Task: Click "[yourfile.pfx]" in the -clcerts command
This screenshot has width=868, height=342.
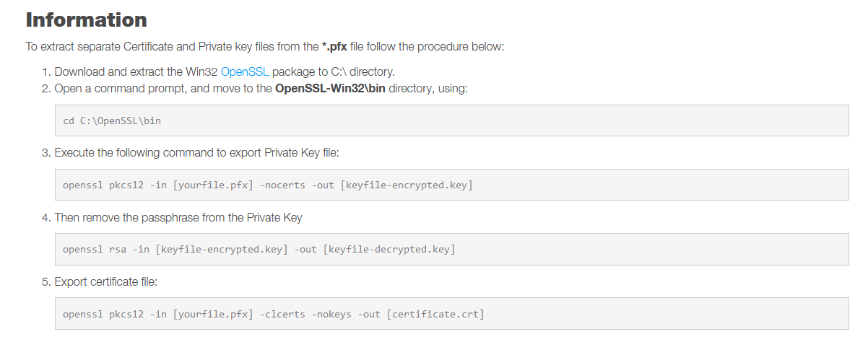Action: [212, 314]
